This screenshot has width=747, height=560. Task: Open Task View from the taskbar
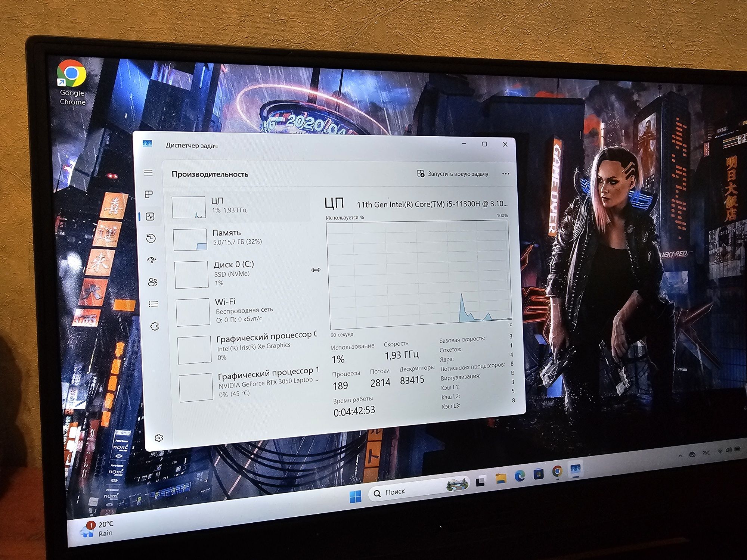tap(481, 481)
